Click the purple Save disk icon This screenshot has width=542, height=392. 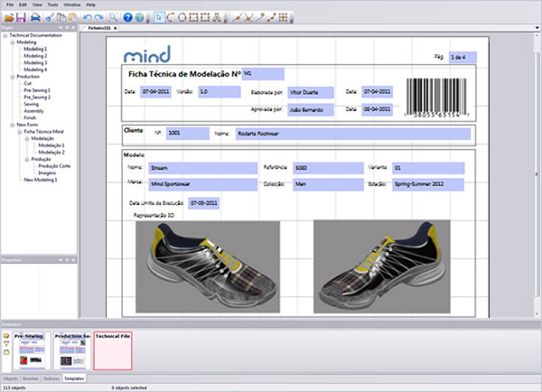point(21,17)
